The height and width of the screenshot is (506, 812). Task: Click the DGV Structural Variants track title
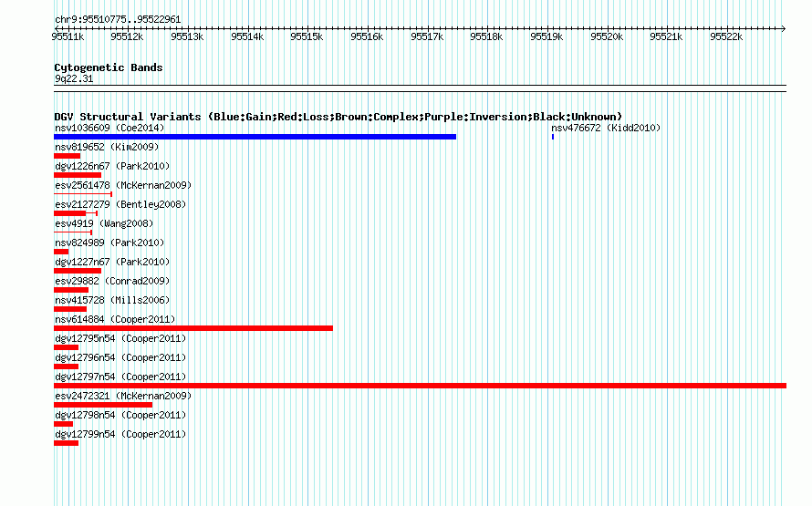coord(338,117)
